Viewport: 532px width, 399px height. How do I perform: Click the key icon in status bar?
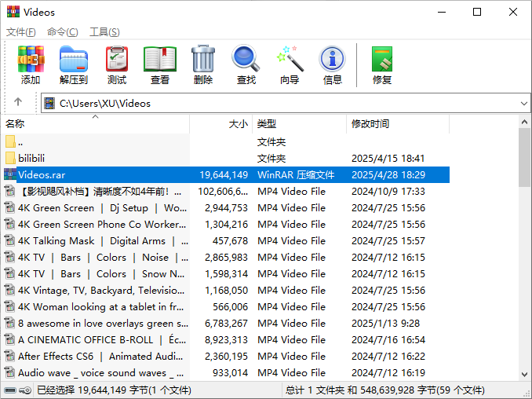[x=25, y=390]
